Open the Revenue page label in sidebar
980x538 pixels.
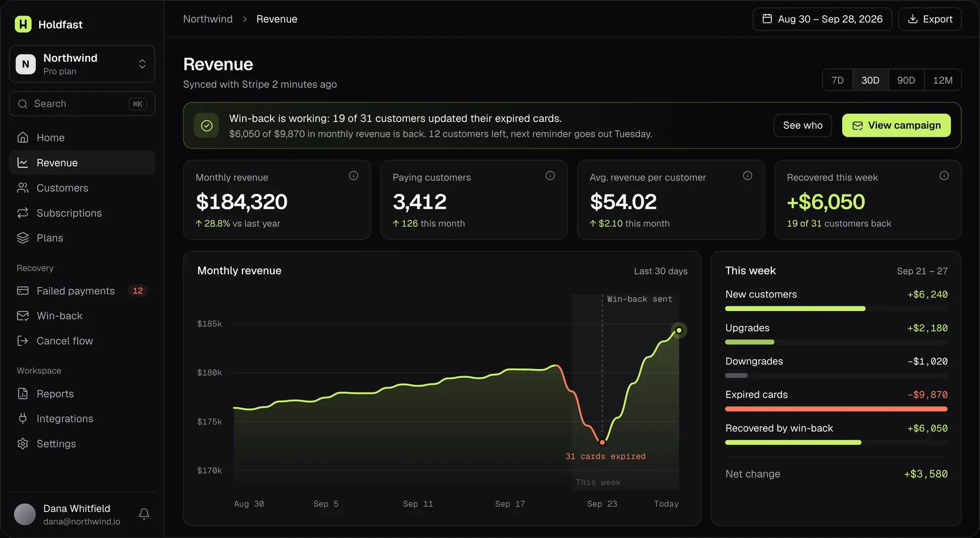pyautogui.click(x=57, y=163)
